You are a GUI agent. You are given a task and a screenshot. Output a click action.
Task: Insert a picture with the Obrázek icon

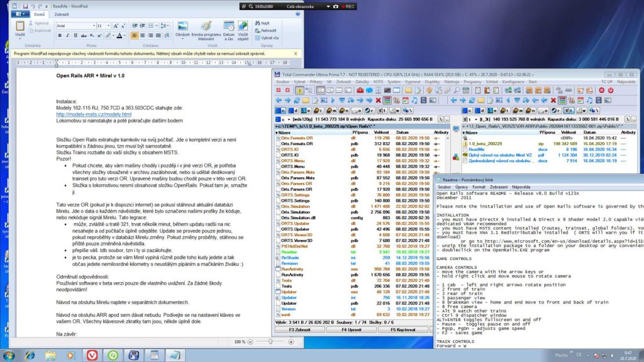(x=182, y=28)
